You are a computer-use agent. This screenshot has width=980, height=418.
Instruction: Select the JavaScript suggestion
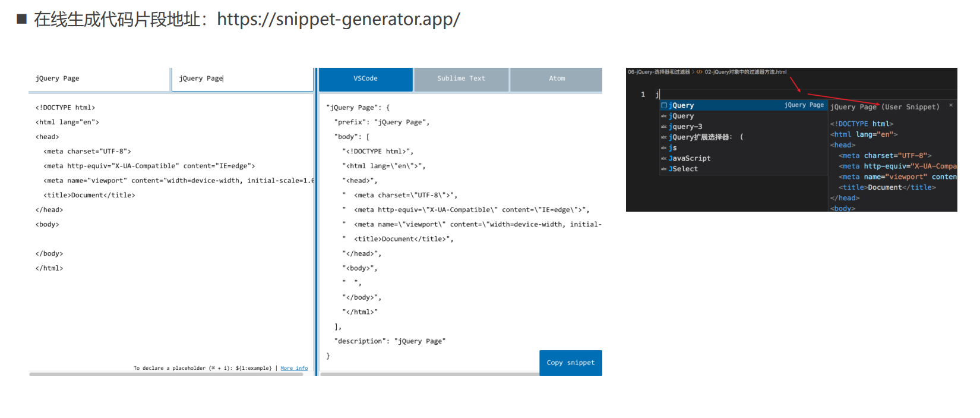744,159
